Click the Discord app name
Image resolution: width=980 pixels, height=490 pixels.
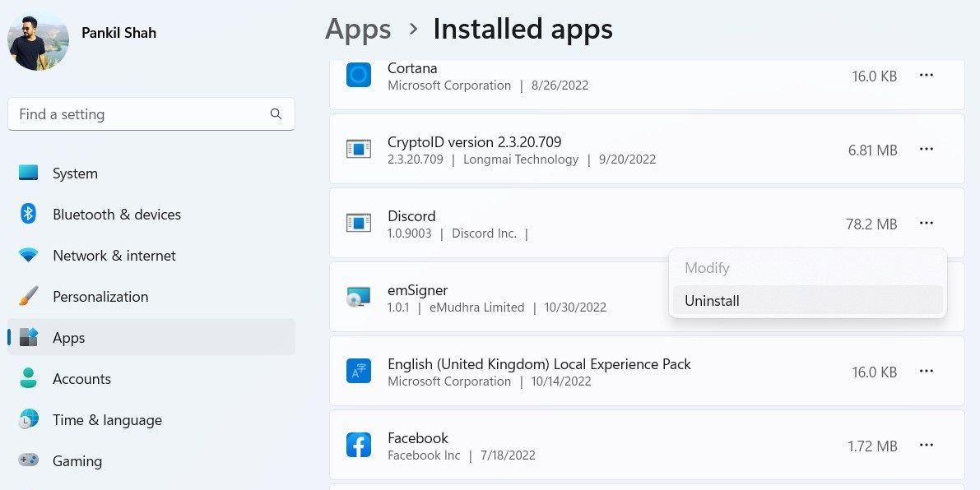(x=411, y=216)
